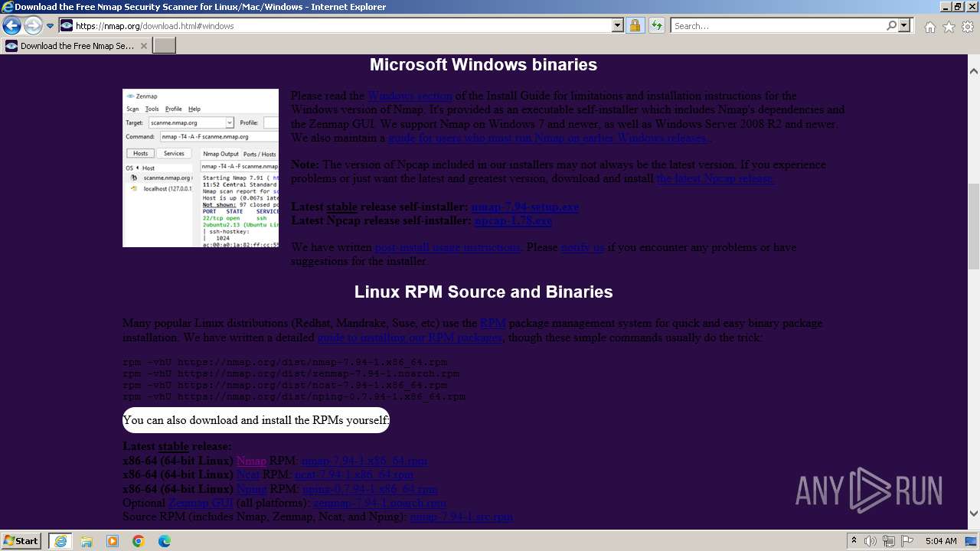Download zenmap-7.94-1.noarch.rpm
This screenshot has width=980, height=551.
(379, 503)
